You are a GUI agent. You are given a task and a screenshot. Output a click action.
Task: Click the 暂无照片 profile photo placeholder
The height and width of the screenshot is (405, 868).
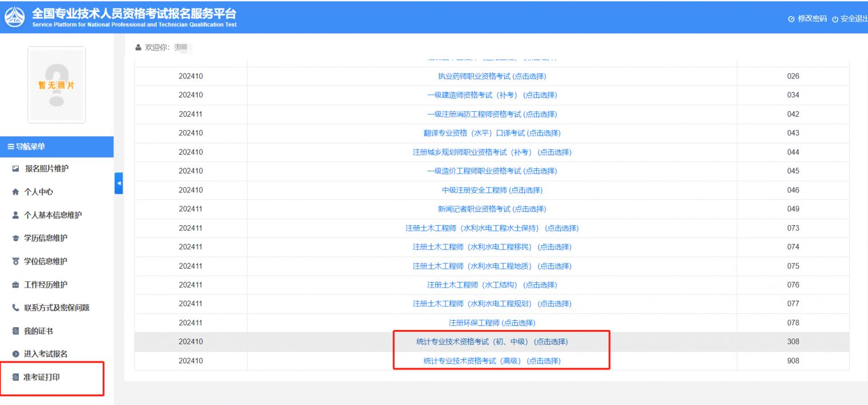56,85
